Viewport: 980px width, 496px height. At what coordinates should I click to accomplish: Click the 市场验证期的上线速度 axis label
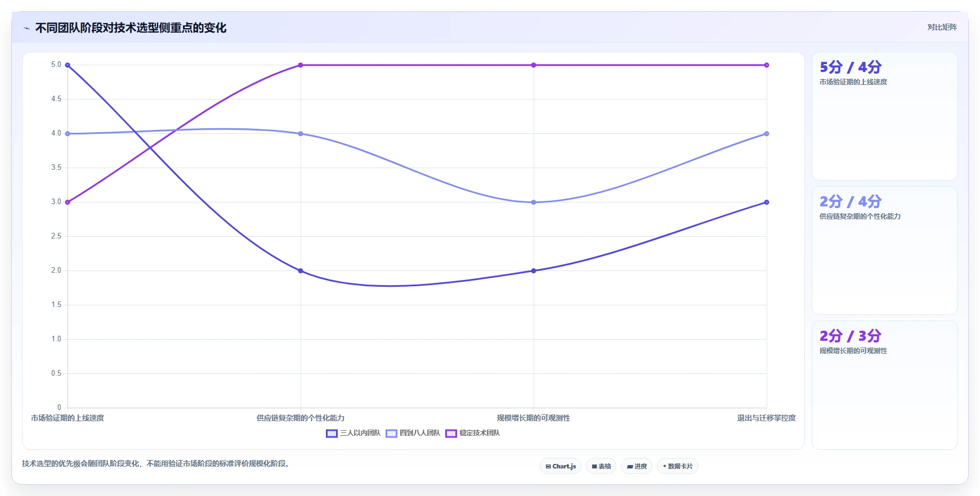point(68,418)
